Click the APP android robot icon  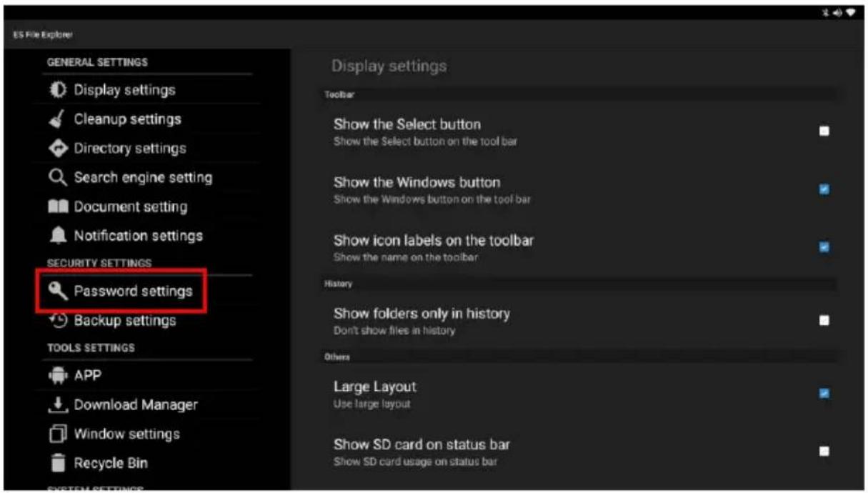click(58, 376)
